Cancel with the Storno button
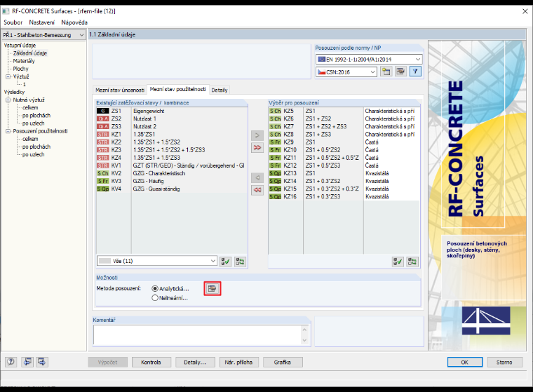This screenshot has height=392, width=533. click(504, 362)
